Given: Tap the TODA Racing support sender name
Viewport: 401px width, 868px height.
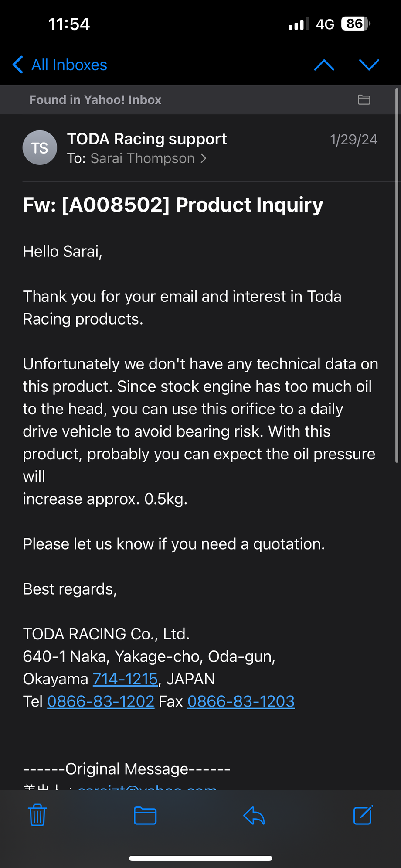Looking at the screenshot, I should pos(147,139).
